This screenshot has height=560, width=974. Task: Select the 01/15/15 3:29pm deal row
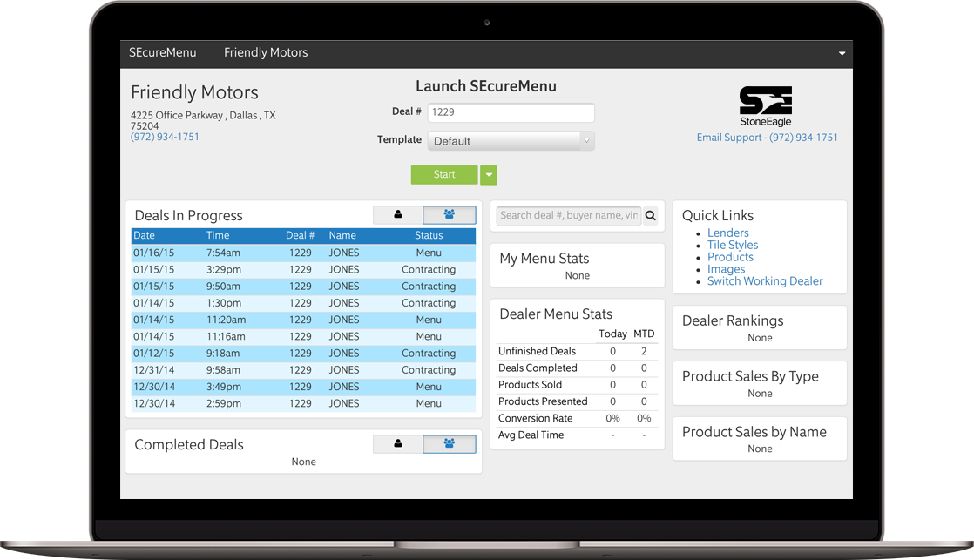304,269
